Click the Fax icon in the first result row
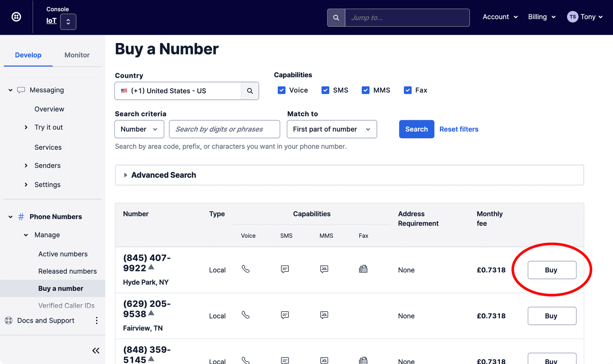 pos(363,269)
